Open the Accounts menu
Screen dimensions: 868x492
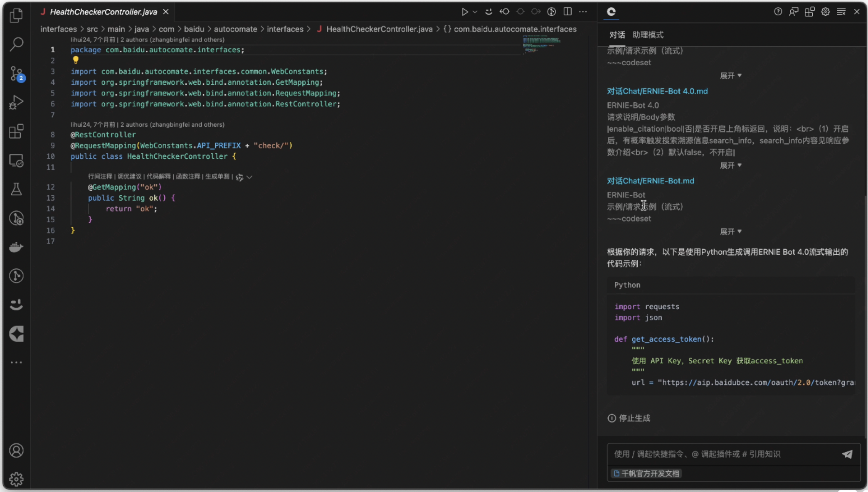pos(16,450)
